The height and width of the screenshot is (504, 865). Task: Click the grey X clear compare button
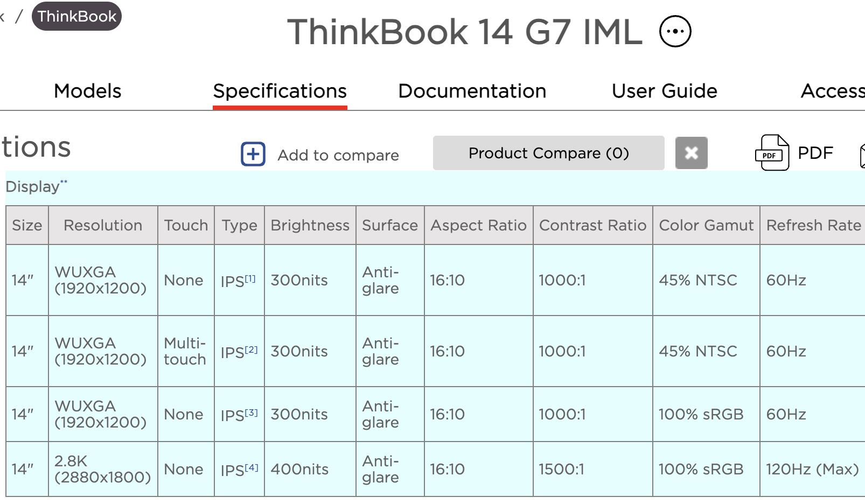(692, 153)
